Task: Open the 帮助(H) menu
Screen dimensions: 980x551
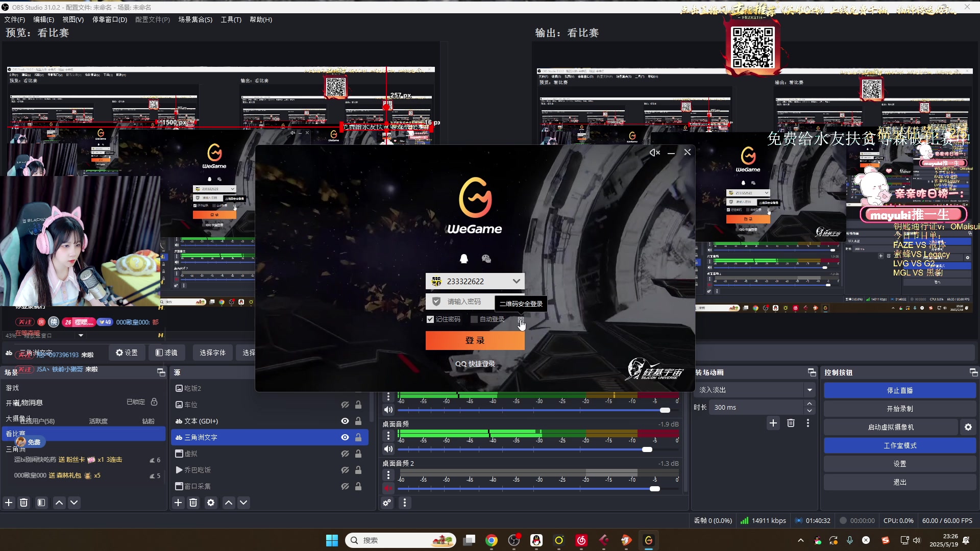Action: click(x=261, y=19)
